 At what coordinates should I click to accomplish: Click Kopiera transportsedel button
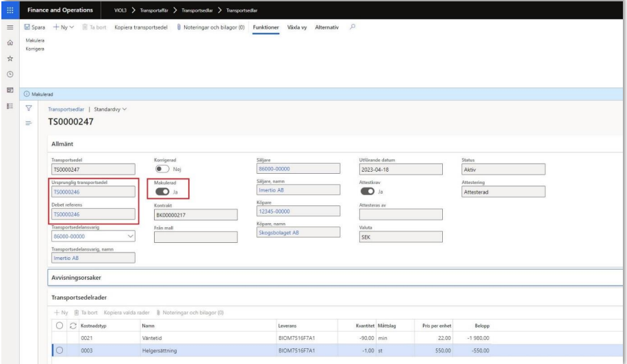141,27
